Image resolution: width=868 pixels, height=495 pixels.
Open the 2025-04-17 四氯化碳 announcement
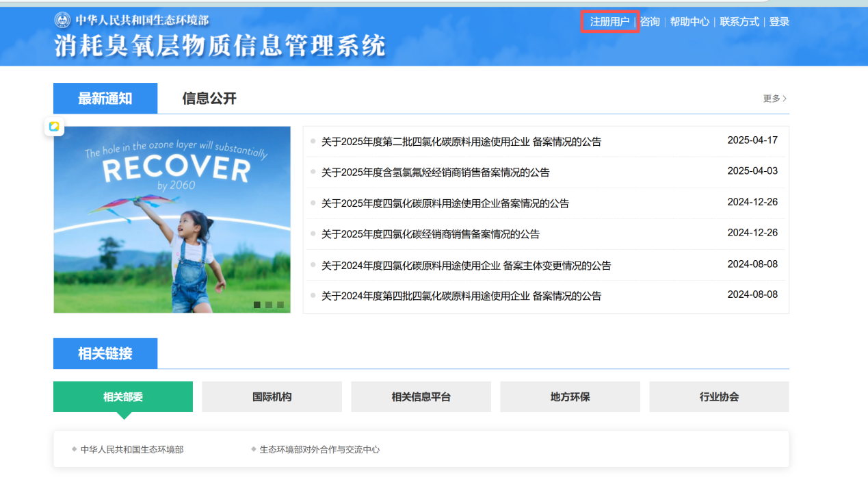coord(461,142)
